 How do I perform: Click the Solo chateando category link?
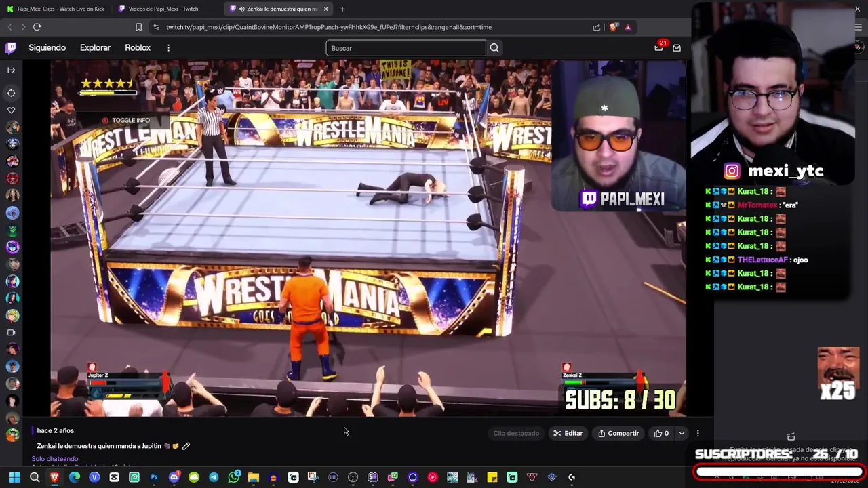(x=55, y=459)
